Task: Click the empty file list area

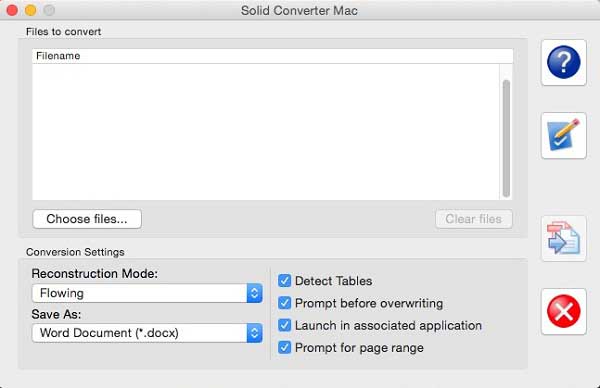Action: pyautogui.click(x=266, y=132)
